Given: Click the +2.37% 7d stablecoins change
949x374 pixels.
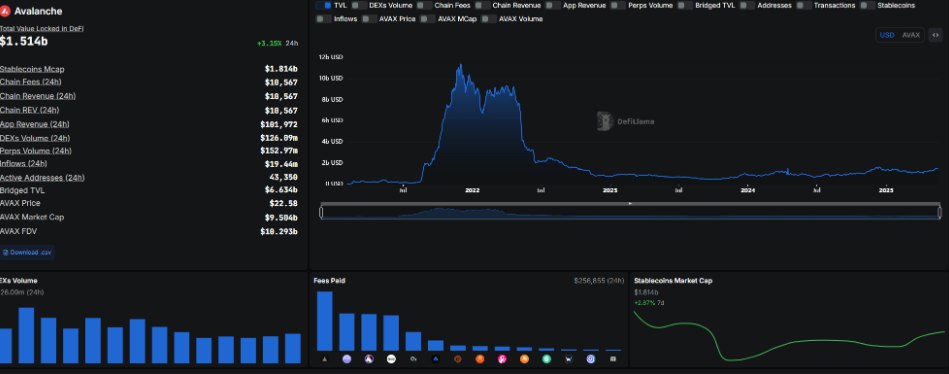Looking at the screenshot, I should coord(649,302).
